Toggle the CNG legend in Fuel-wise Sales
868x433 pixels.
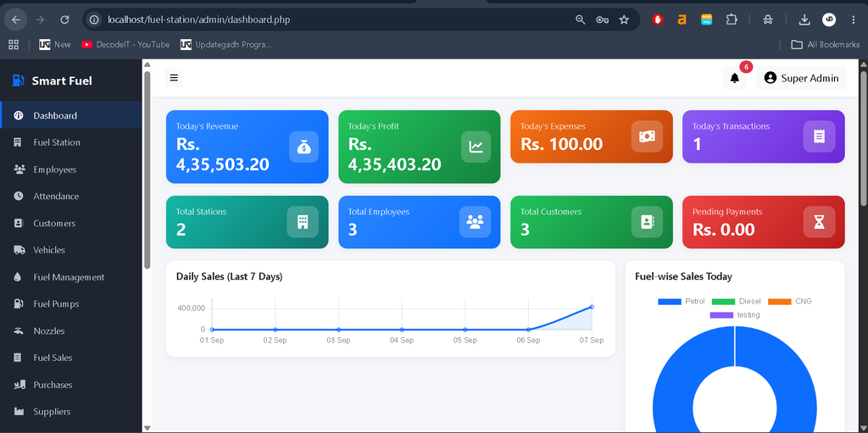click(790, 301)
